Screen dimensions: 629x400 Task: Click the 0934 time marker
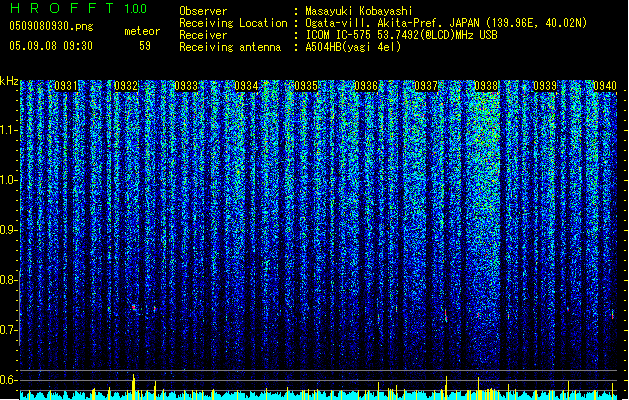(246, 86)
